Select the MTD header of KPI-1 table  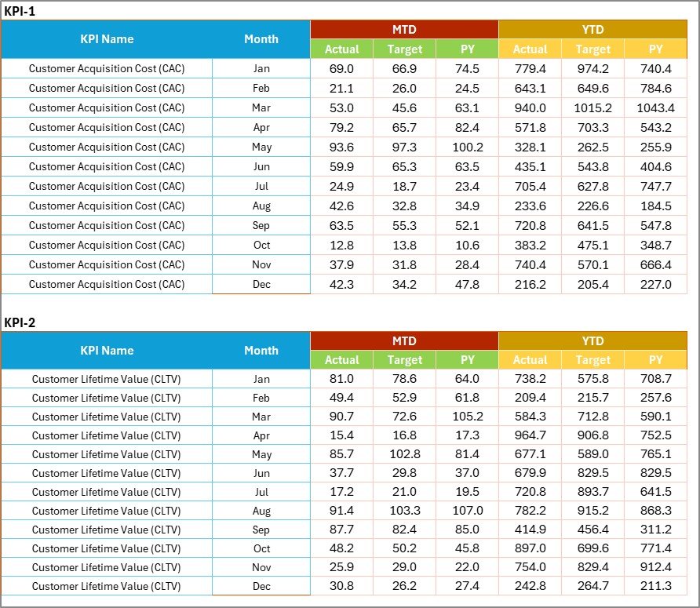tap(405, 29)
